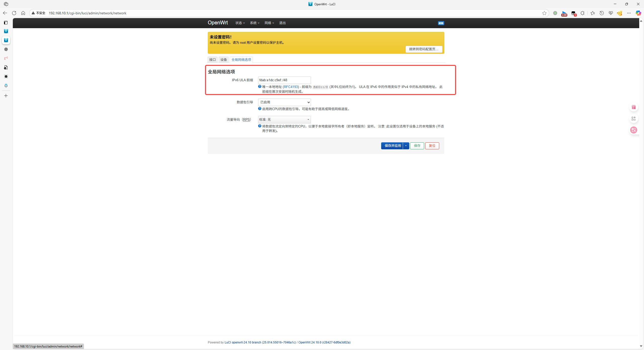The height and width of the screenshot is (350, 644).
Task: Switch to the 接口 tab
Action: (213, 60)
